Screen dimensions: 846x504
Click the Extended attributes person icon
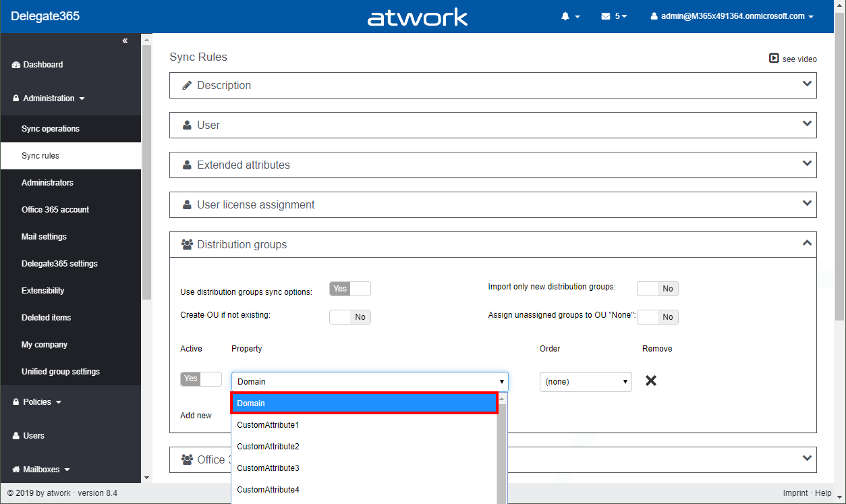click(x=187, y=165)
